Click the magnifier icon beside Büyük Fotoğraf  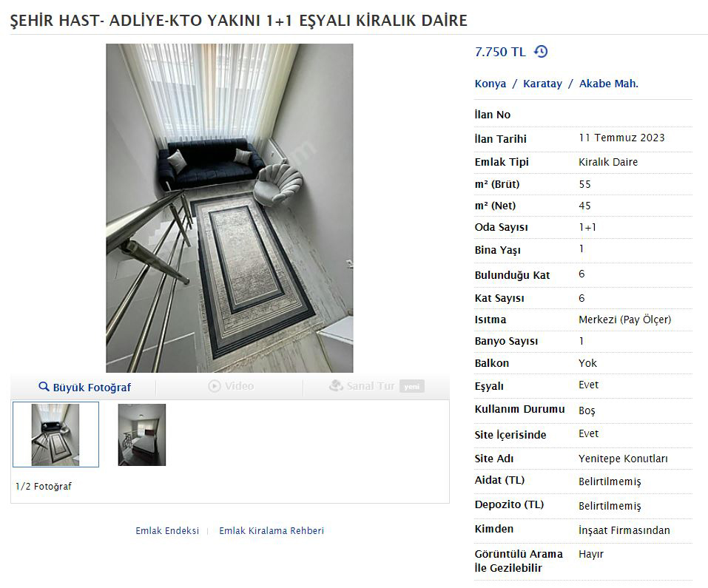point(44,387)
